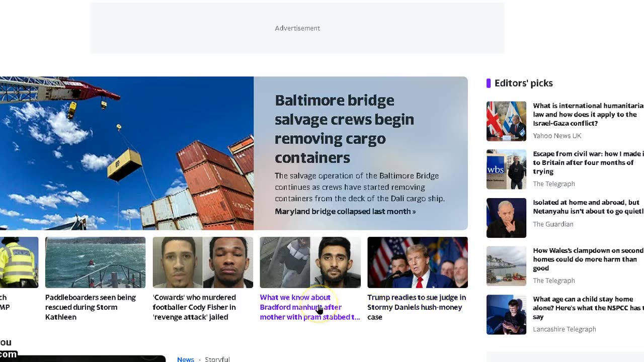Click The Telegraph label under Wales second homes story

(554, 281)
